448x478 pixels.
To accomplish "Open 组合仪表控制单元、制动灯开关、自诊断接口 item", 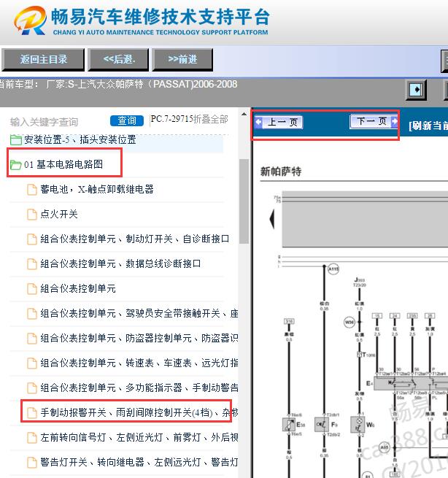I will pyautogui.click(x=135, y=239).
